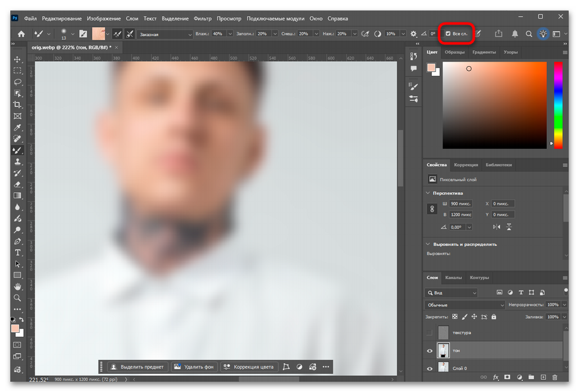Open 'Влаж.' 40% wetness dropdown arrow
Image resolution: width=579 pixels, height=392 pixels.
[x=230, y=34]
